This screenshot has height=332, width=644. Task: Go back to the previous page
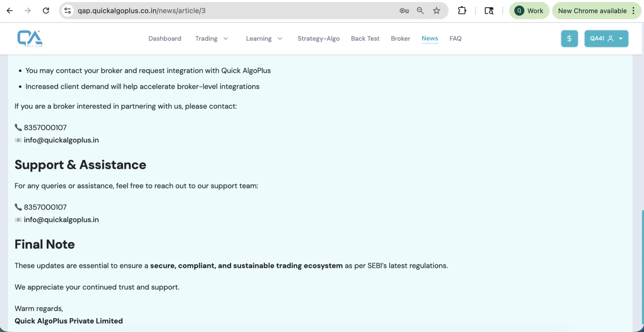(10, 11)
